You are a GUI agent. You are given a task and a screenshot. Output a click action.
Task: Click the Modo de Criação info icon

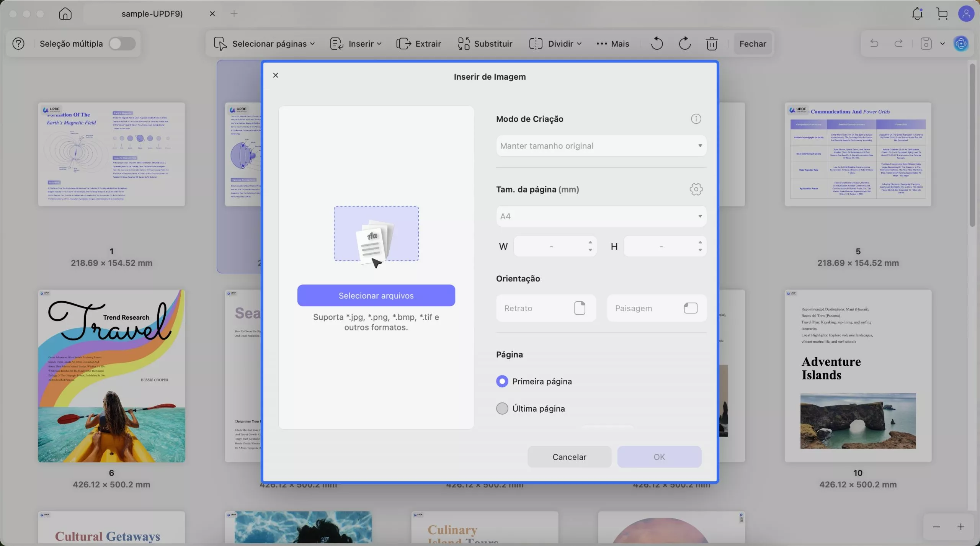696,119
